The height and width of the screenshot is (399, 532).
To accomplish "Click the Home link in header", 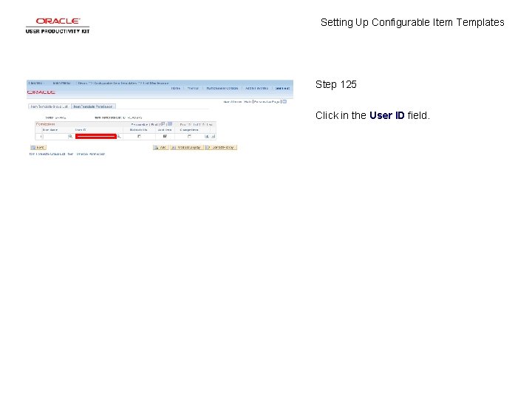I will tap(175, 88).
